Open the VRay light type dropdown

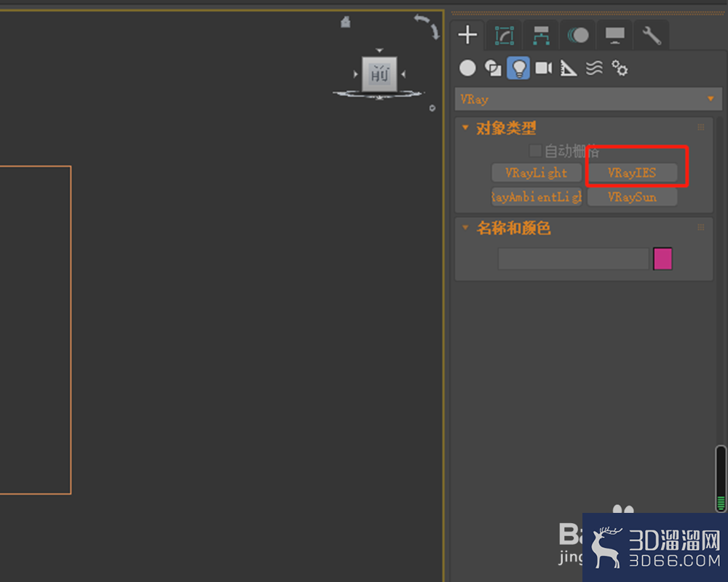click(x=588, y=99)
